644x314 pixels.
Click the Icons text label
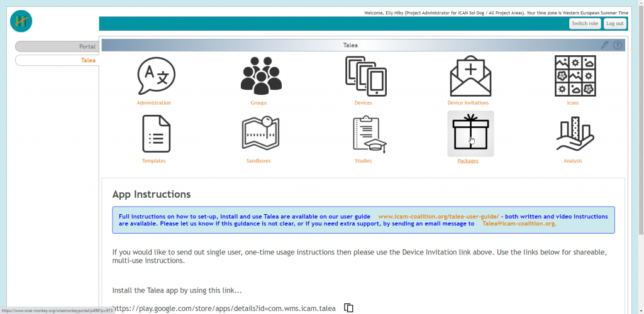(572, 103)
